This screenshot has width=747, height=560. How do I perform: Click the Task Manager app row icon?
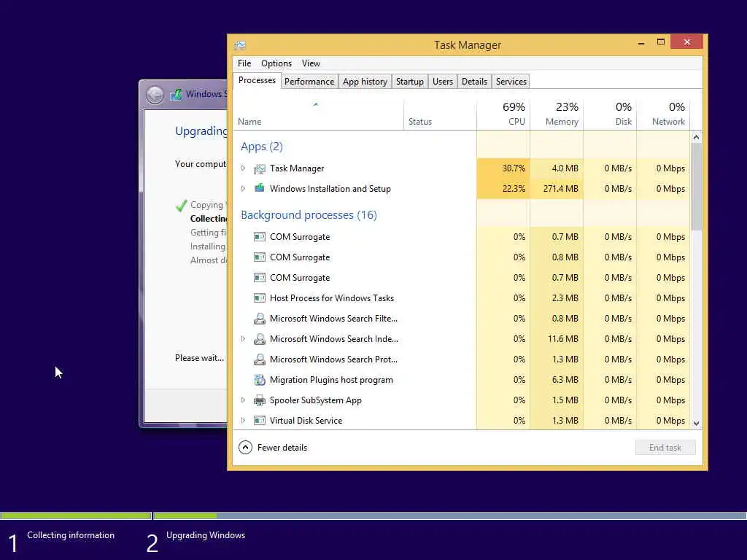pyautogui.click(x=260, y=168)
